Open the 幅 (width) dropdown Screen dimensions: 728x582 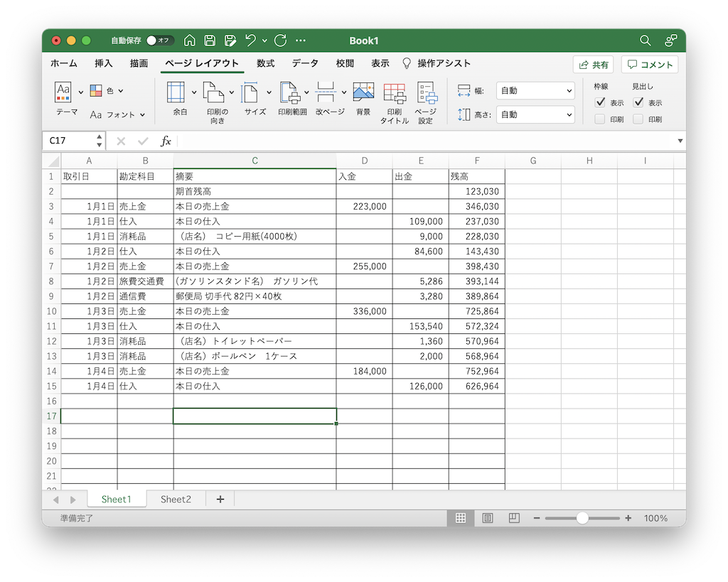pos(535,91)
